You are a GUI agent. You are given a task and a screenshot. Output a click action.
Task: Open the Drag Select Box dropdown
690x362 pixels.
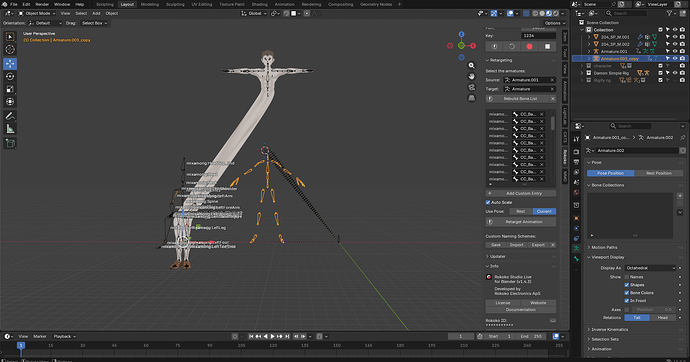click(94, 23)
